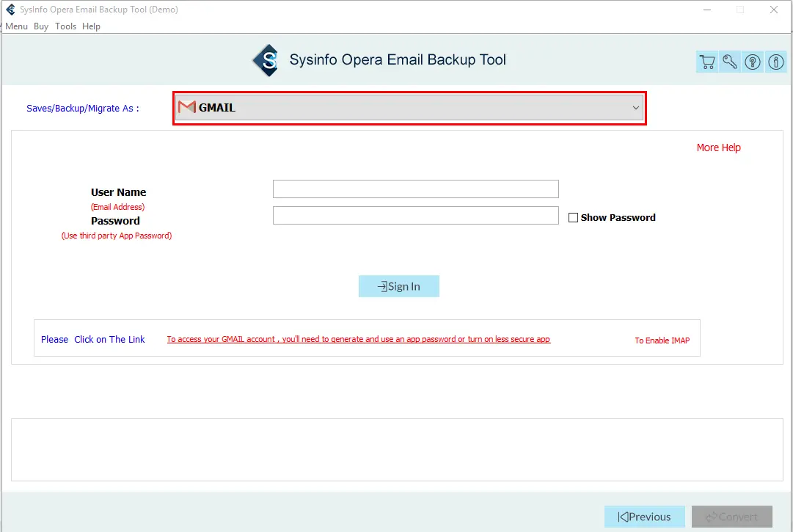793x532 pixels.
Task: Open the Help menu
Action: (x=91, y=26)
